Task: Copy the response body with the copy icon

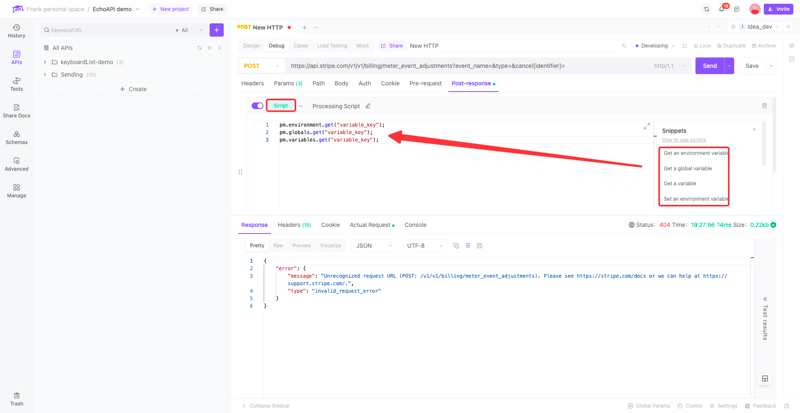Action: click(456, 245)
